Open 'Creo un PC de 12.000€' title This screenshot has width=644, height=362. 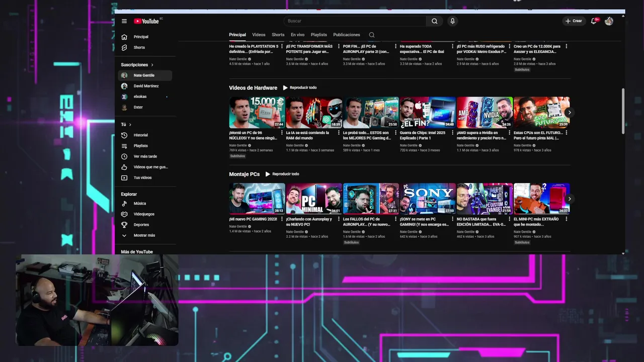(x=538, y=49)
